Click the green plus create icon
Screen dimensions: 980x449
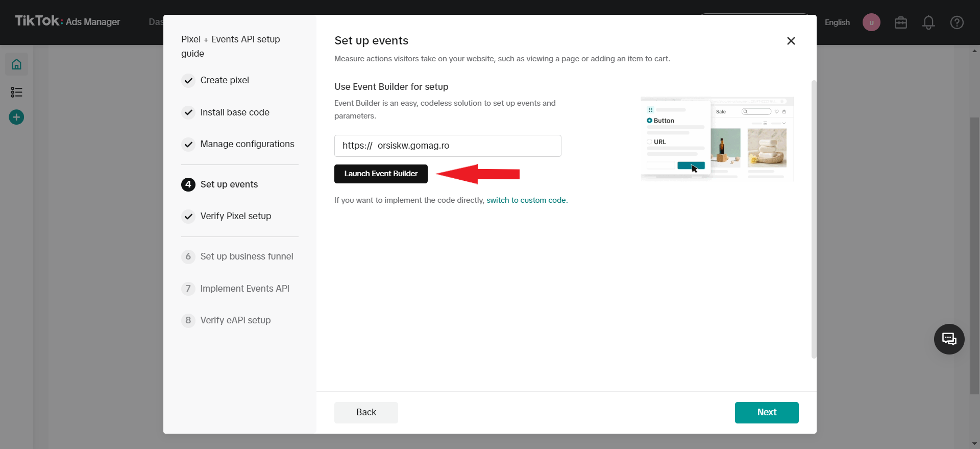click(16, 117)
